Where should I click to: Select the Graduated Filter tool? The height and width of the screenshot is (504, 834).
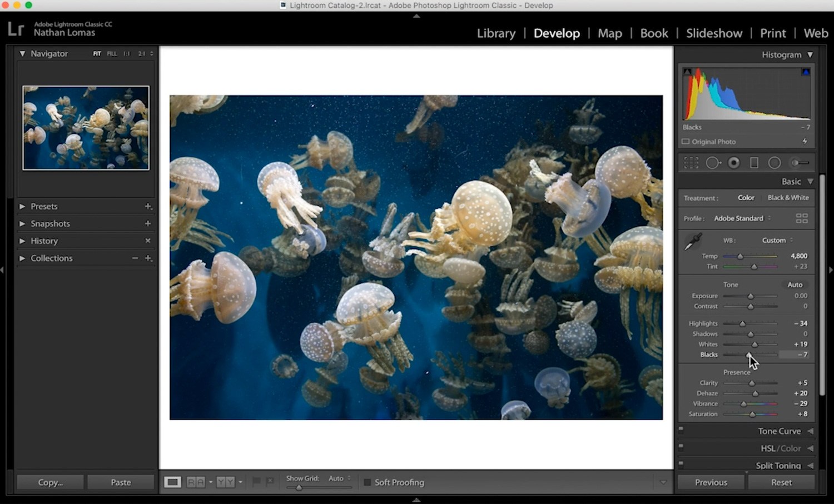point(754,162)
